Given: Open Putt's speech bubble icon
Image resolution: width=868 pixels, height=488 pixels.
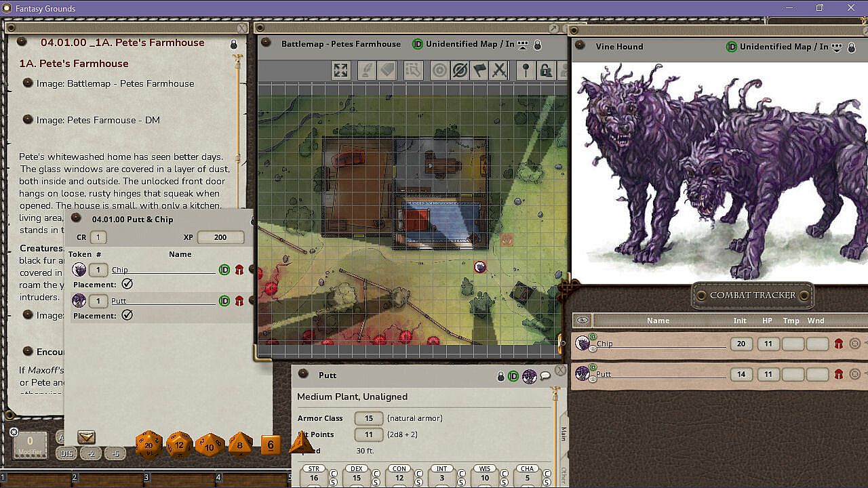Looking at the screenshot, I should (545, 376).
